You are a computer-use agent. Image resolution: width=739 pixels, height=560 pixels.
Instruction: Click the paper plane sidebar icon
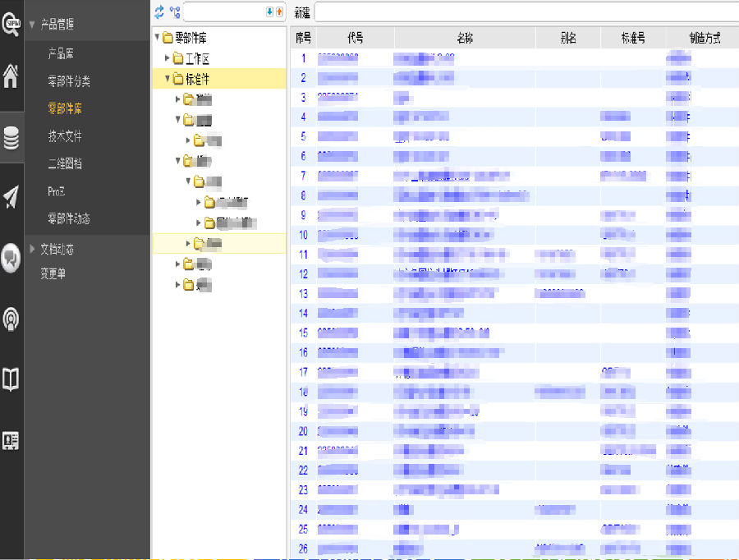click(11, 197)
